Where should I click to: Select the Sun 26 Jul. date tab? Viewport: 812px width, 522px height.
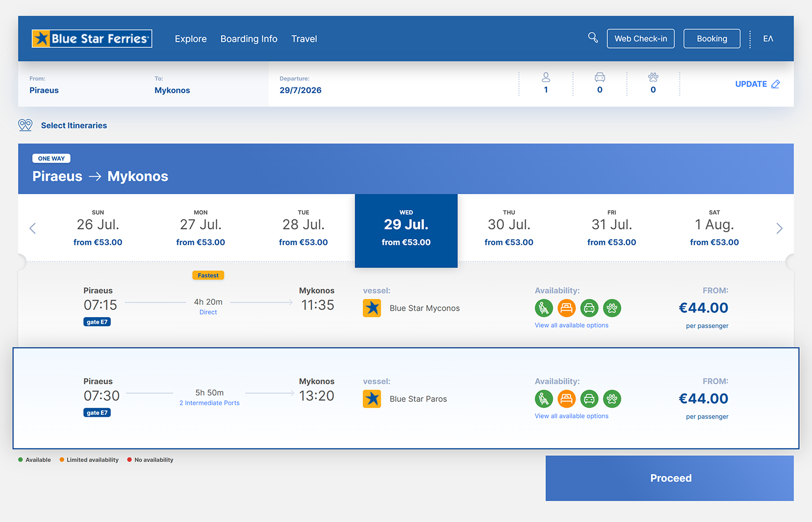(98, 228)
